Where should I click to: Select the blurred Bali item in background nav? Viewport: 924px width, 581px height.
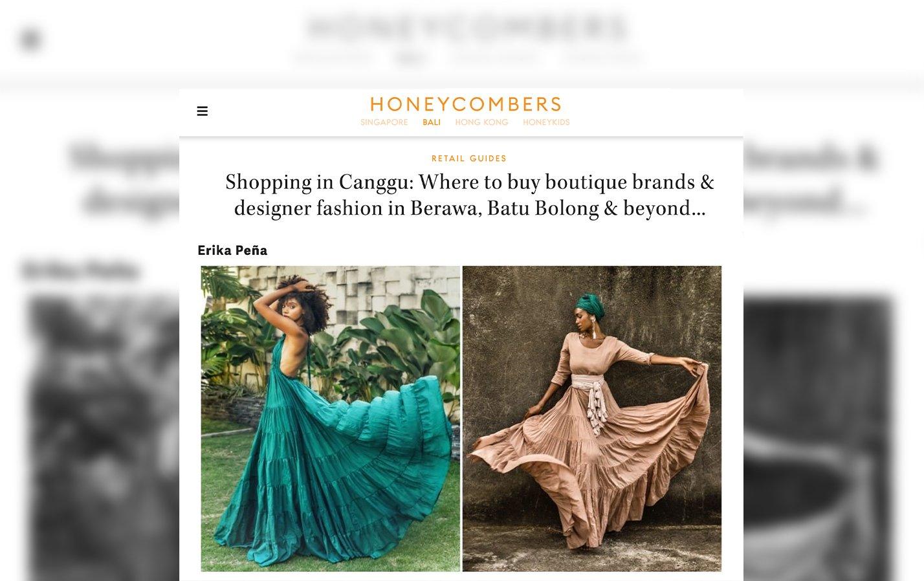pos(412,58)
